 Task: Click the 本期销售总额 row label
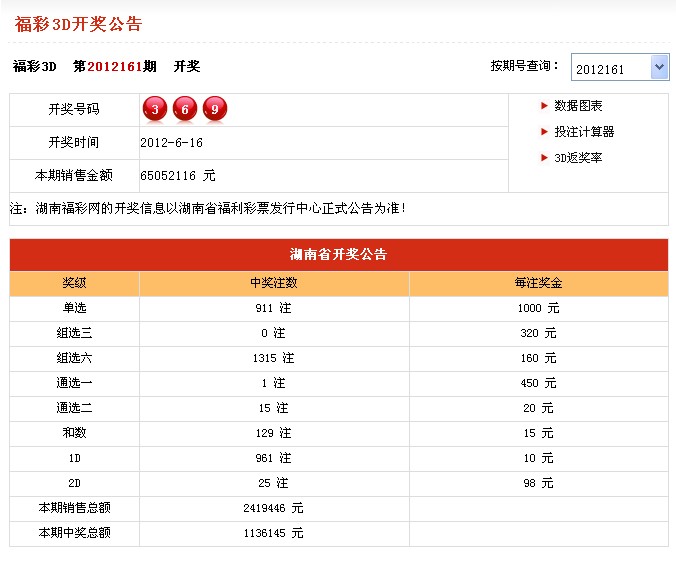75,508
